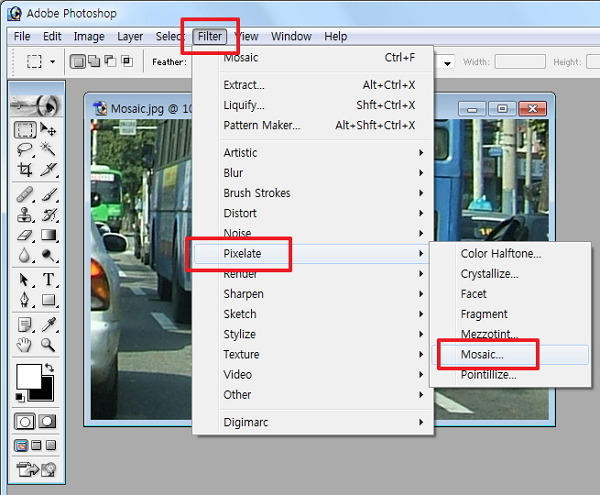The image size is (600, 495).
Task: Select the Clone Stamp tool
Action: [25, 215]
